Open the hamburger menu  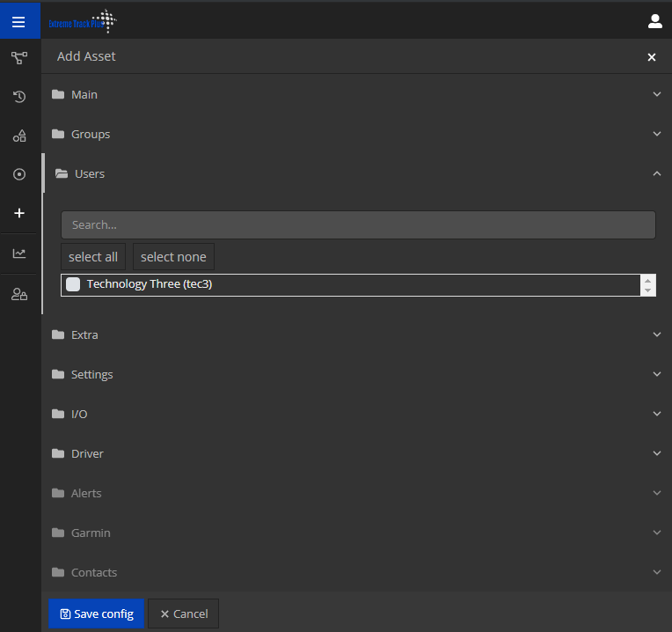point(18,21)
